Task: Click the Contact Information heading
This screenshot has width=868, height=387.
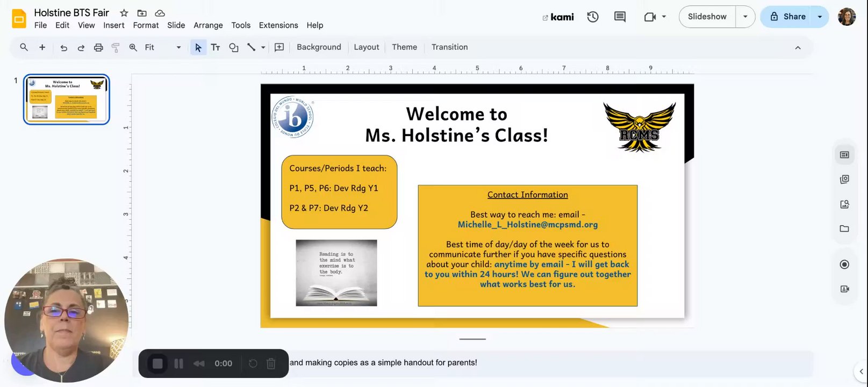Action: 528,195
